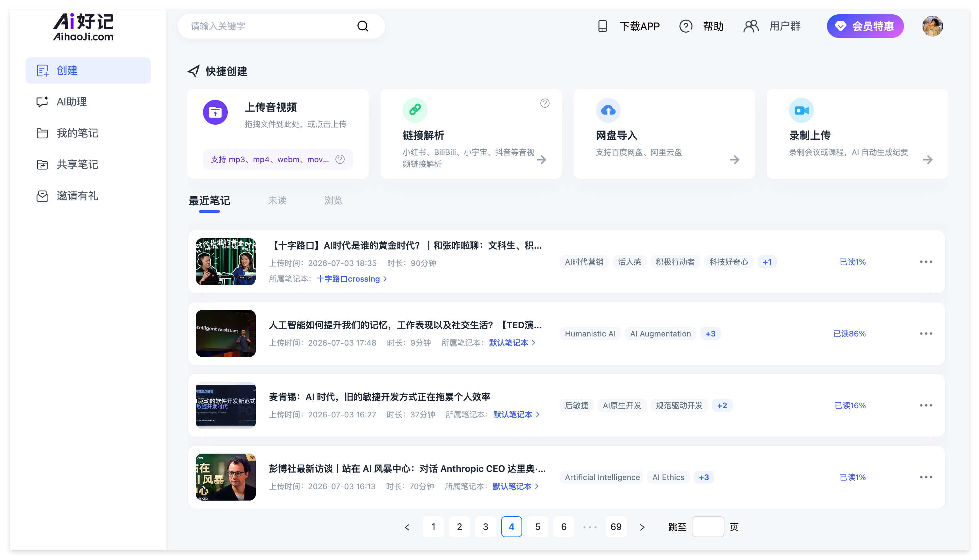Image resolution: width=979 pixels, height=560 pixels.
Task: Click the green link icon for 链接解析
Action: (415, 110)
